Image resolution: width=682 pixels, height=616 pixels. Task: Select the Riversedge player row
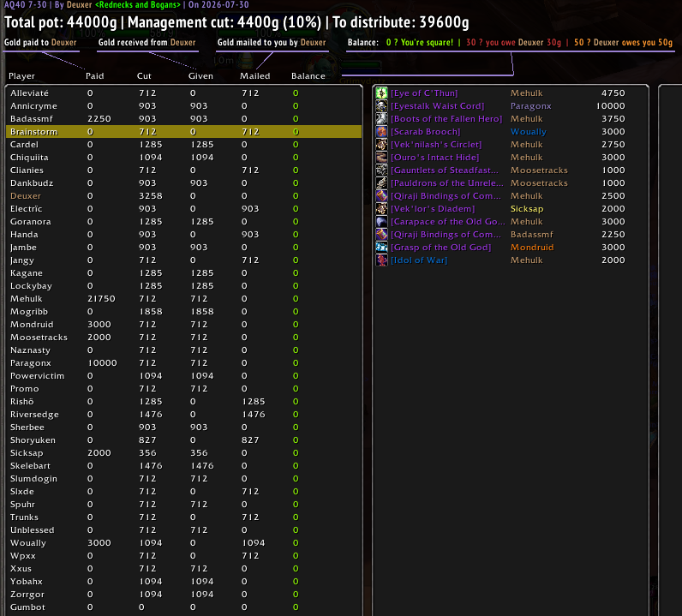(x=183, y=414)
